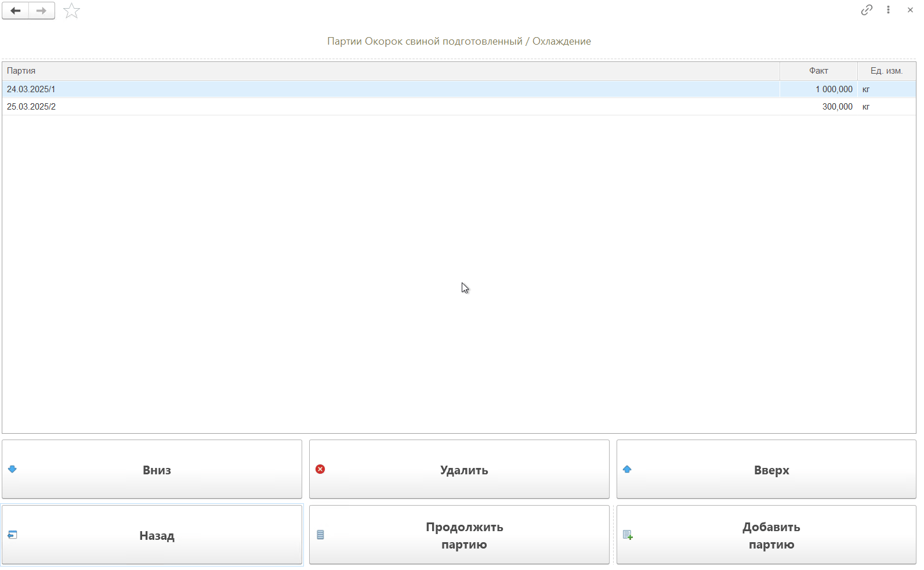This screenshot has width=924, height=570.
Task: Click the Факт column header
Action: point(818,71)
